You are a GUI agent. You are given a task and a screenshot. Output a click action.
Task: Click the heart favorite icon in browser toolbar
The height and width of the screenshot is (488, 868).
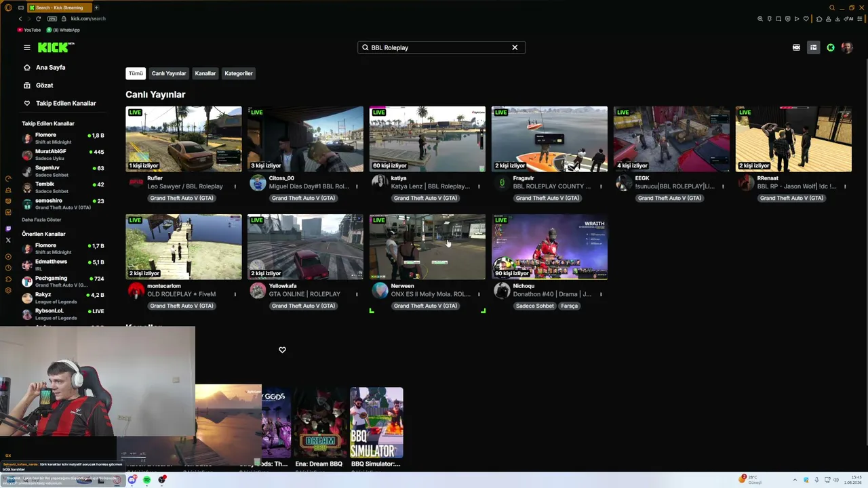click(806, 19)
